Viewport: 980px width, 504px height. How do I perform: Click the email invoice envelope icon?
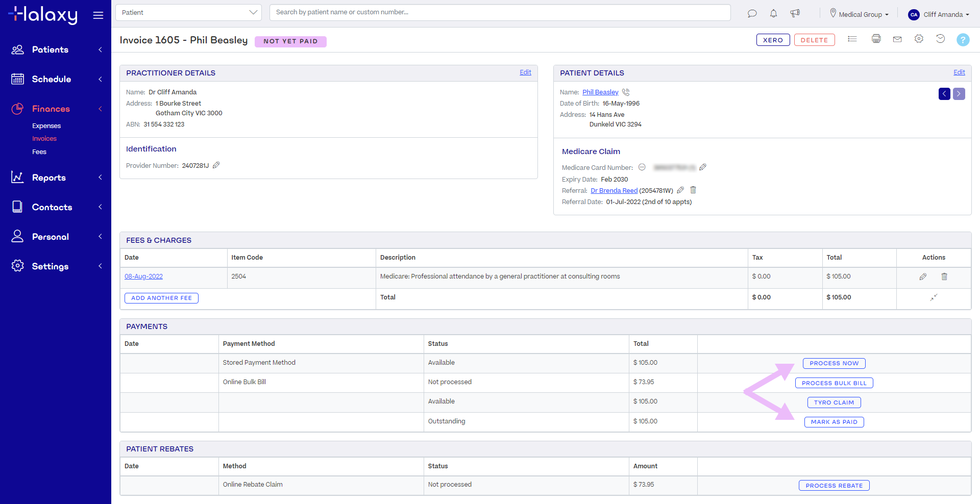click(897, 39)
